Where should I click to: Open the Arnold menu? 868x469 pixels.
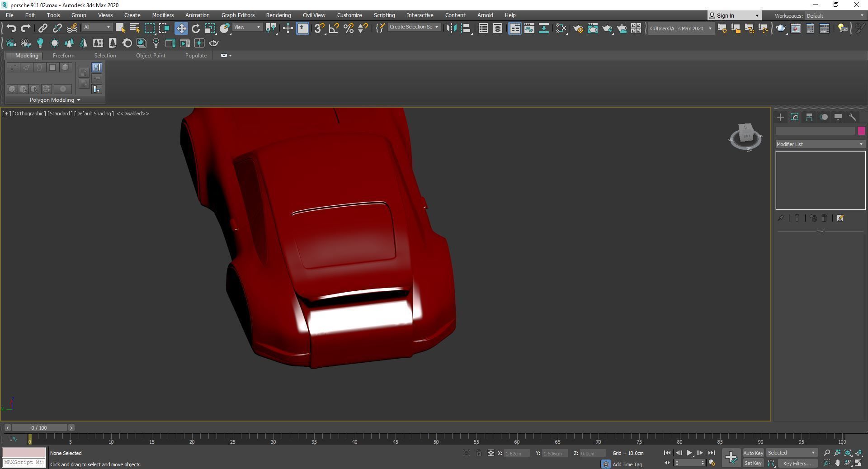tap(485, 15)
